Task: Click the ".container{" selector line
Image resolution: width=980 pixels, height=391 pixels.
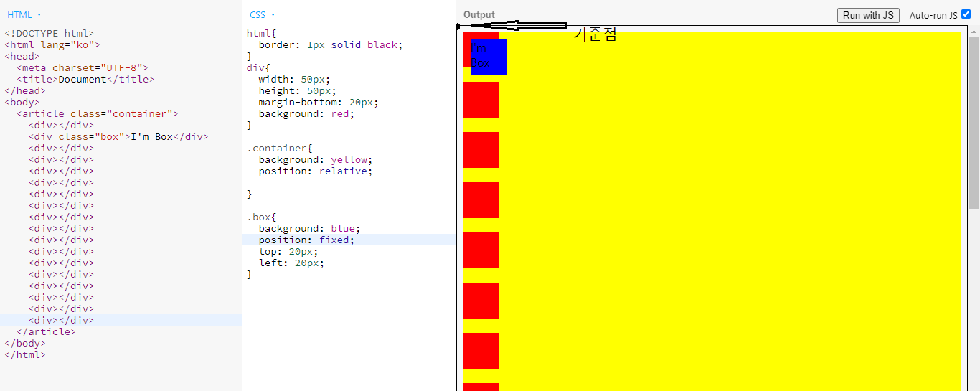Action: pyautogui.click(x=280, y=148)
